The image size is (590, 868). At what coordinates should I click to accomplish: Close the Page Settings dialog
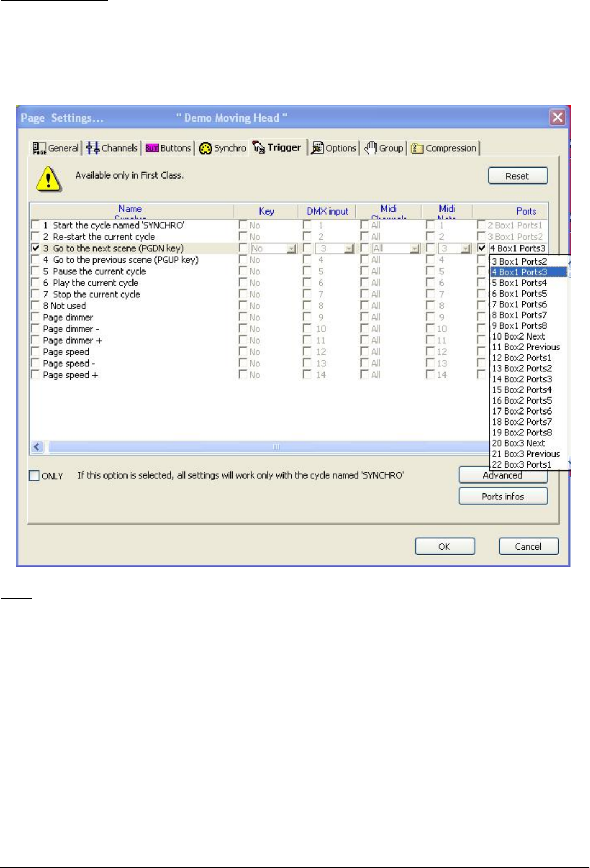557,118
